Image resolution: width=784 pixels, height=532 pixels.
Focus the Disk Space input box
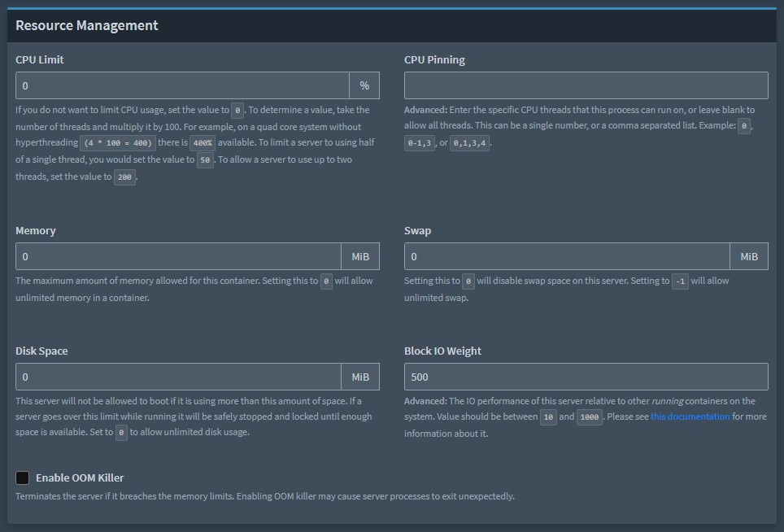178,377
